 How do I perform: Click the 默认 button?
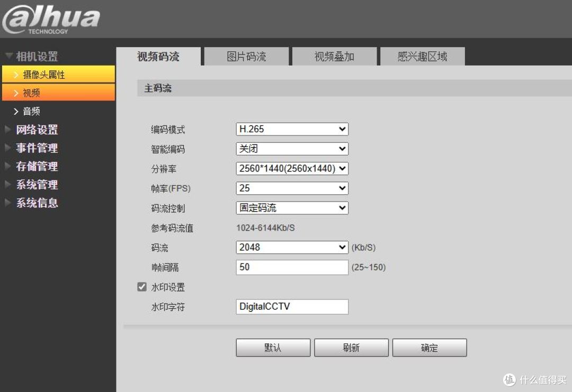(273, 348)
